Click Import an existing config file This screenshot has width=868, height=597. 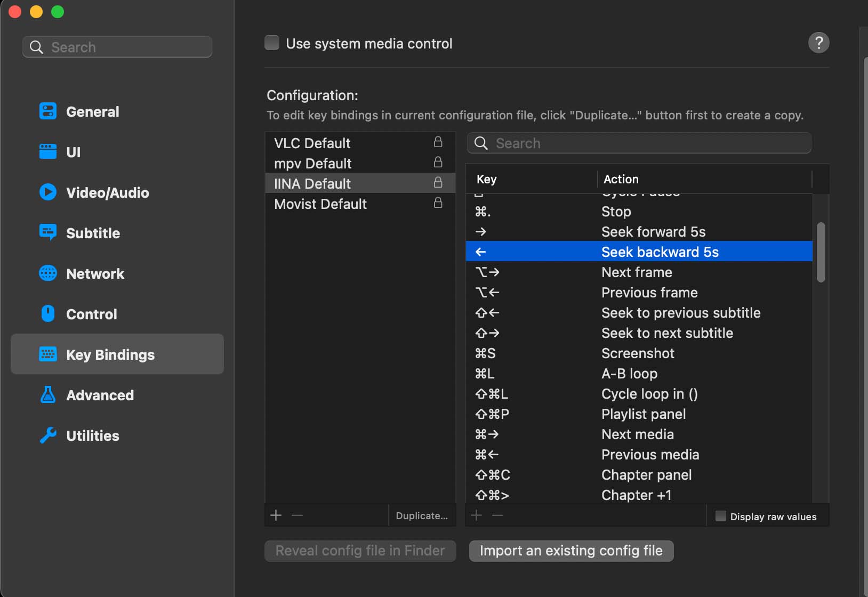pos(571,551)
